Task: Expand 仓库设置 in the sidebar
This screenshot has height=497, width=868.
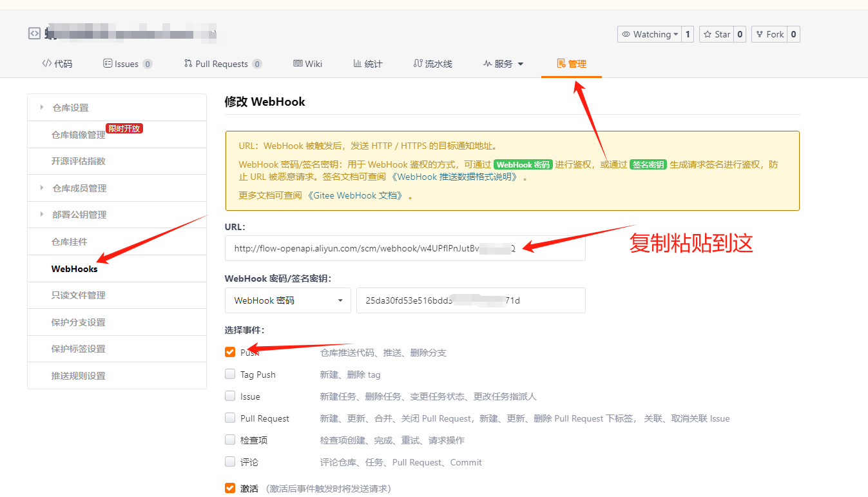Action: [x=70, y=108]
